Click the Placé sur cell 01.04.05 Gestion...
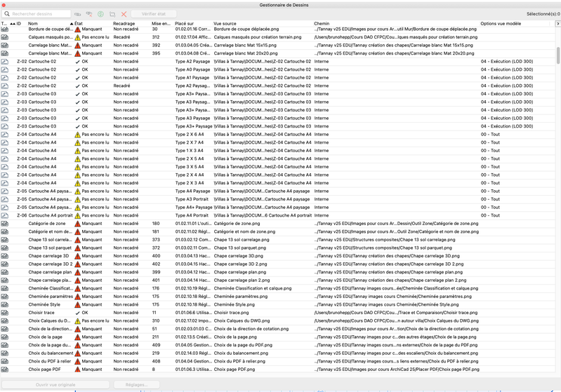The image size is (561, 392). coord(193,345)
